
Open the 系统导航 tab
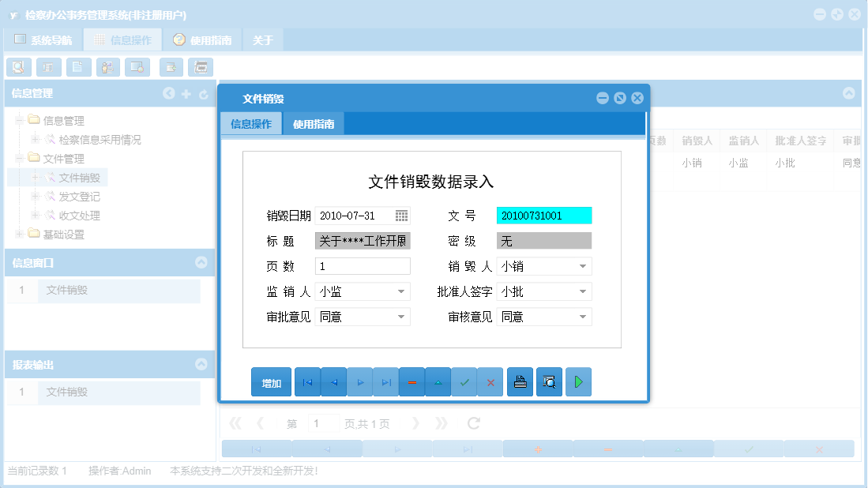point(43,38)
